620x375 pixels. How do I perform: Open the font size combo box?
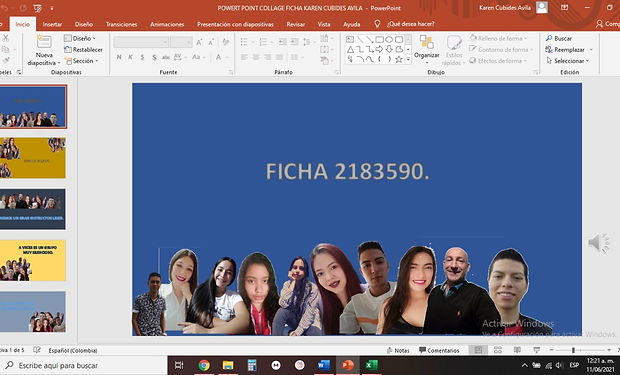[x=181, y=42]
